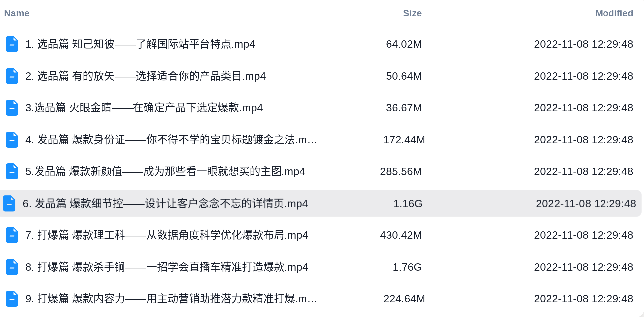Click the file icon for 2. 选品篇 有的放矢
This screenshot has width=644, height=317.
tap(12, 76)
